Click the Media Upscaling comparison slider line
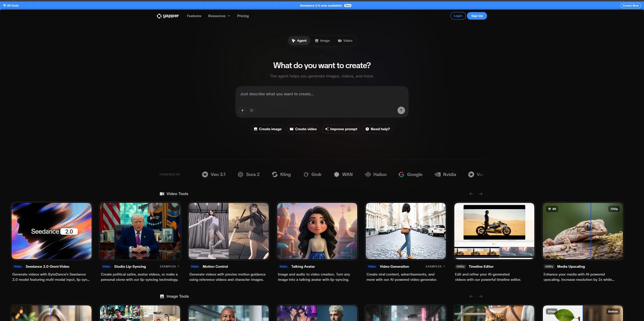This screenshot has width=644, height=321. pyautogui.click(x=591, y=231)
